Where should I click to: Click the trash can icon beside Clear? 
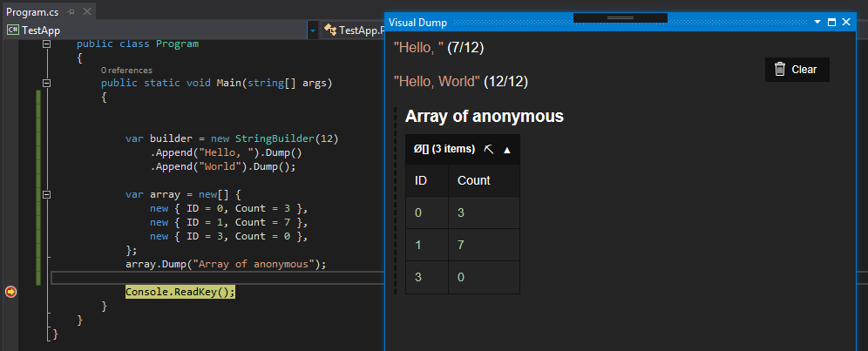(780, 69)
